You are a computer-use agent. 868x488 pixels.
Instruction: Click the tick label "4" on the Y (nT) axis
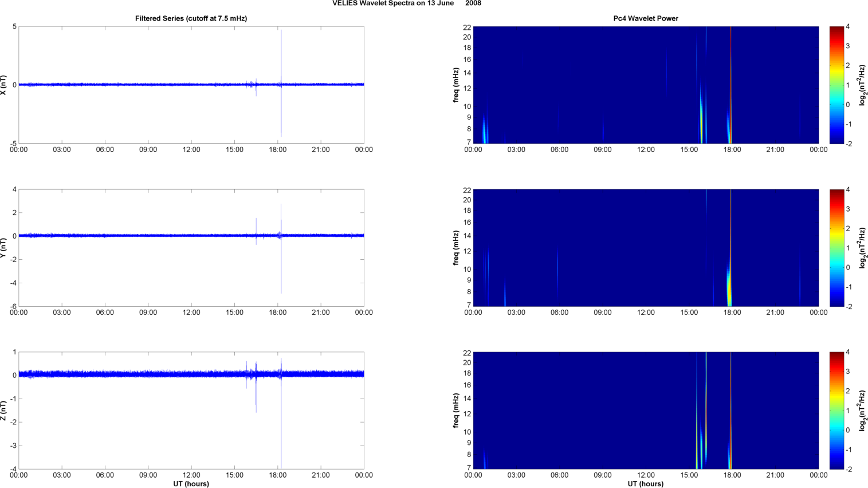pos(14,189)
